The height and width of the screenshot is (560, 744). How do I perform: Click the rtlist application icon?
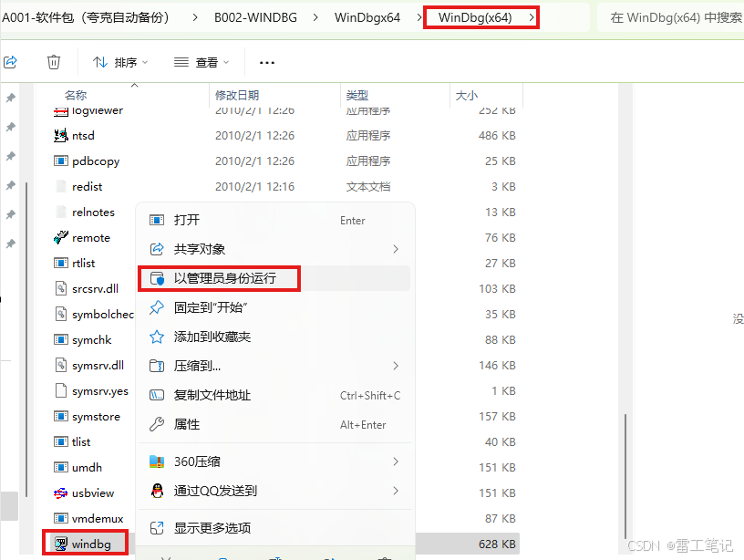click(61, 263)
